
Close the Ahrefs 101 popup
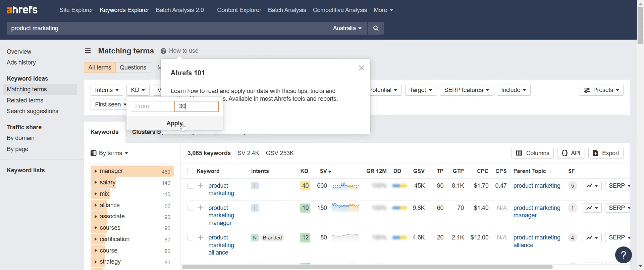pyautogui.click(x=361, y=68)
